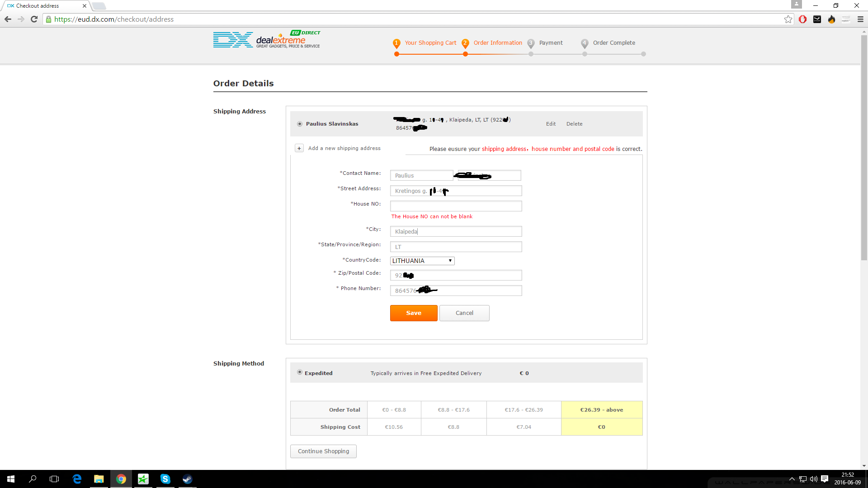Open Skype from the taskbar

[165, 479]
